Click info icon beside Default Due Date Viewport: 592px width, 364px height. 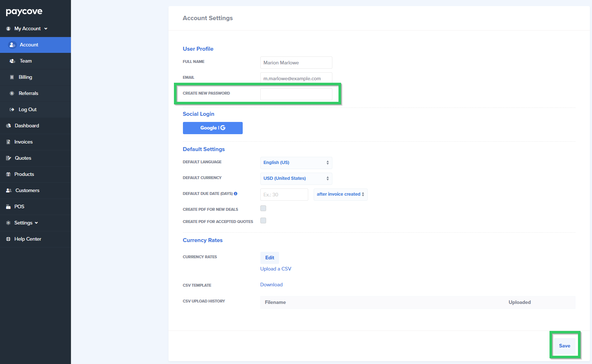(236, 194)
